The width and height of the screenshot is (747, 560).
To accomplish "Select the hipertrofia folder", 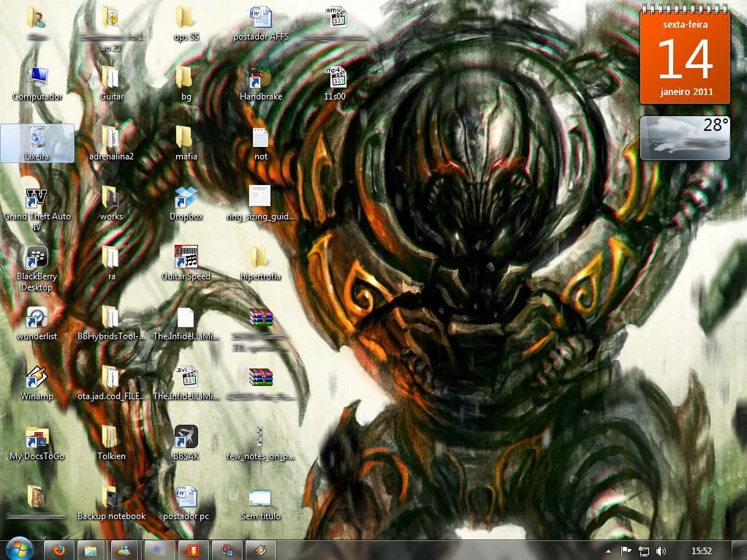I will (261, 264).
